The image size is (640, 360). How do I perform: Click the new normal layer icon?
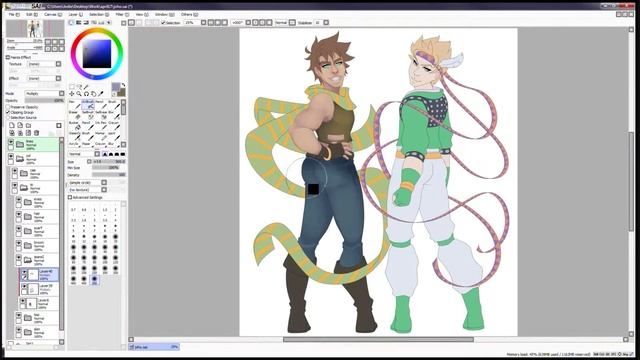12,126
